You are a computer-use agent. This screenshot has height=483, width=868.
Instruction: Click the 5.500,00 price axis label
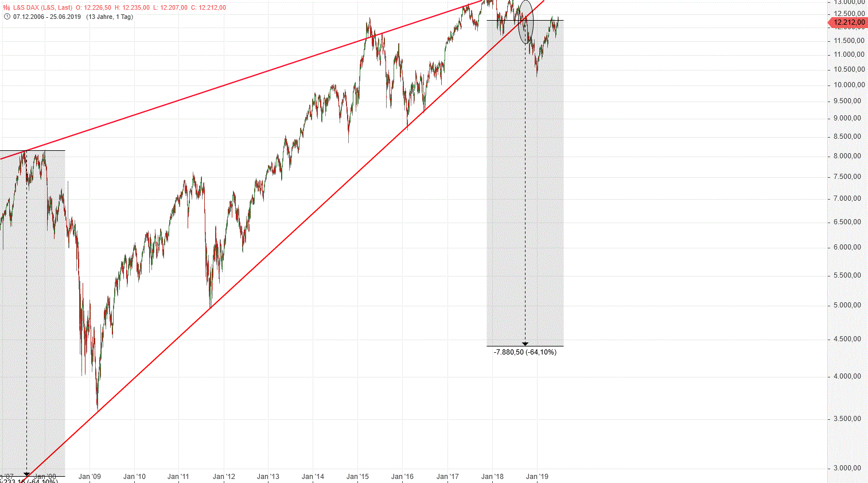click(847, 275)
